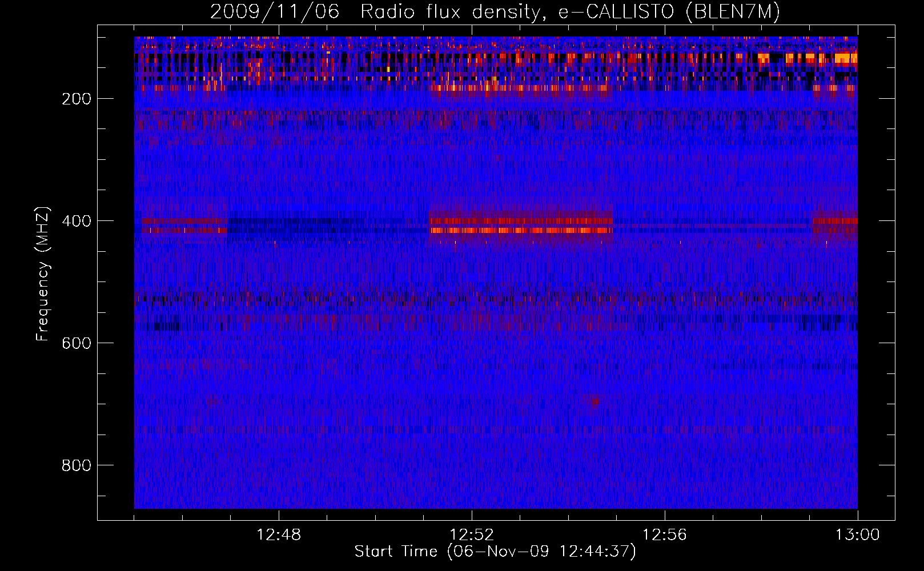
Task: Click the 12:52 time tick label
Action: coord(472,535)
